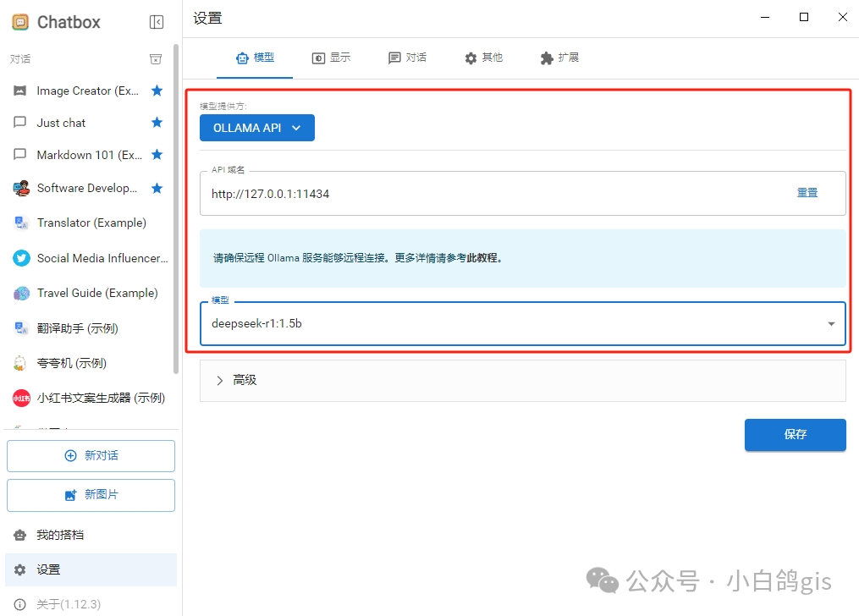This screenshot has width=859, height=616.
Task: Open the conversation filter funnel icon
Action: tap(156, 58)
